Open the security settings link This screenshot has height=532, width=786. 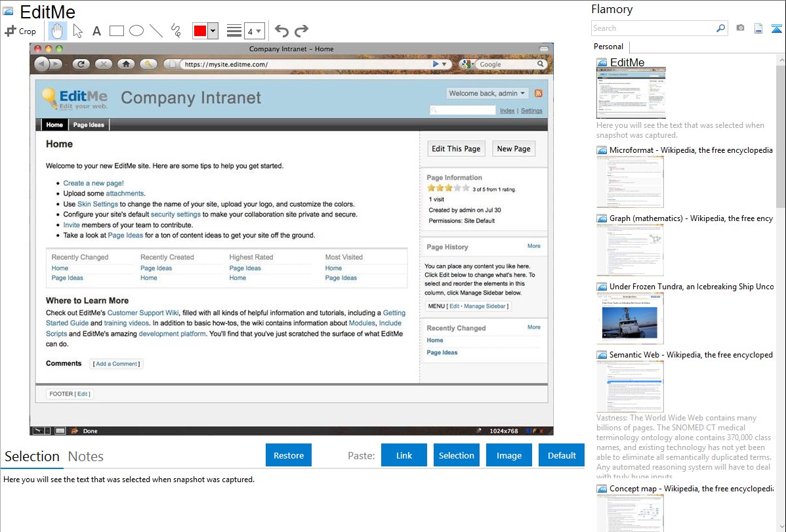pyautogui.click(x=175, y=214)
